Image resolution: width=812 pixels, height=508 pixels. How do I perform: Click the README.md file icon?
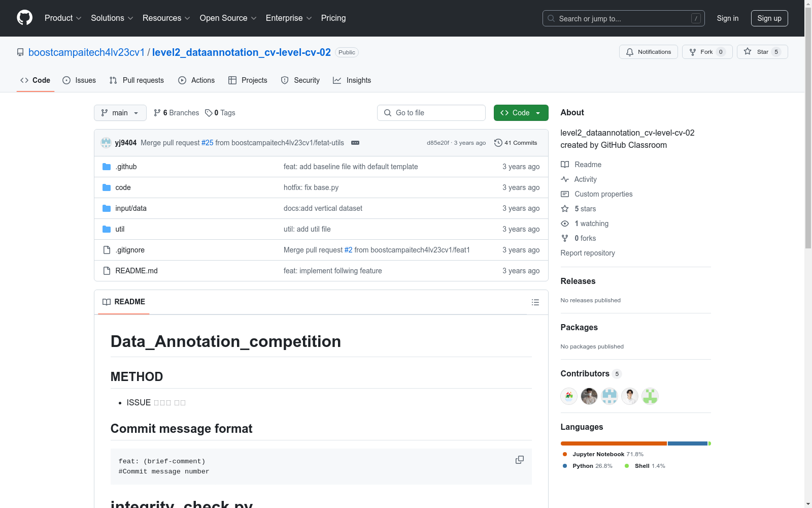pos(107,271)
